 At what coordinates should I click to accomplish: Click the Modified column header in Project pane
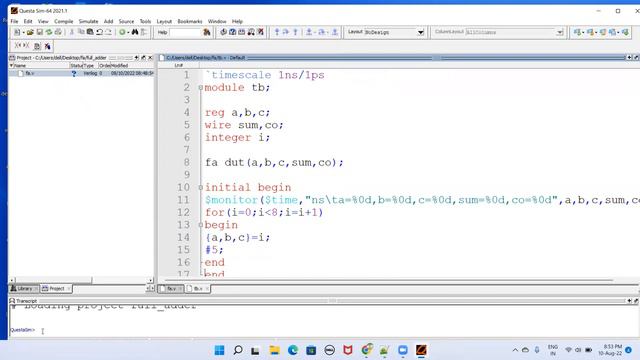(119, 65)
